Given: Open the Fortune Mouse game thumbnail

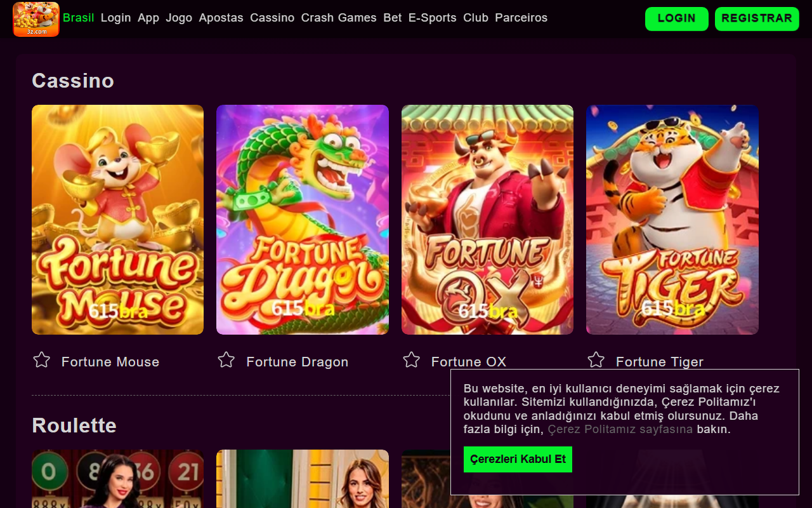Looking at the screenshot, I should (x=117, y=220).
